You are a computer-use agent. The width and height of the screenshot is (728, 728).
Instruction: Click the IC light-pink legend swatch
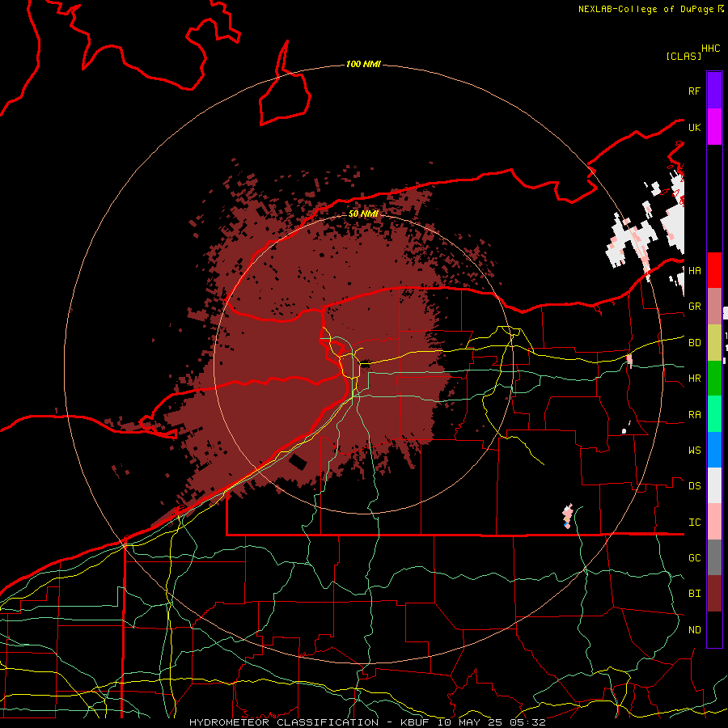click(714, 522)
